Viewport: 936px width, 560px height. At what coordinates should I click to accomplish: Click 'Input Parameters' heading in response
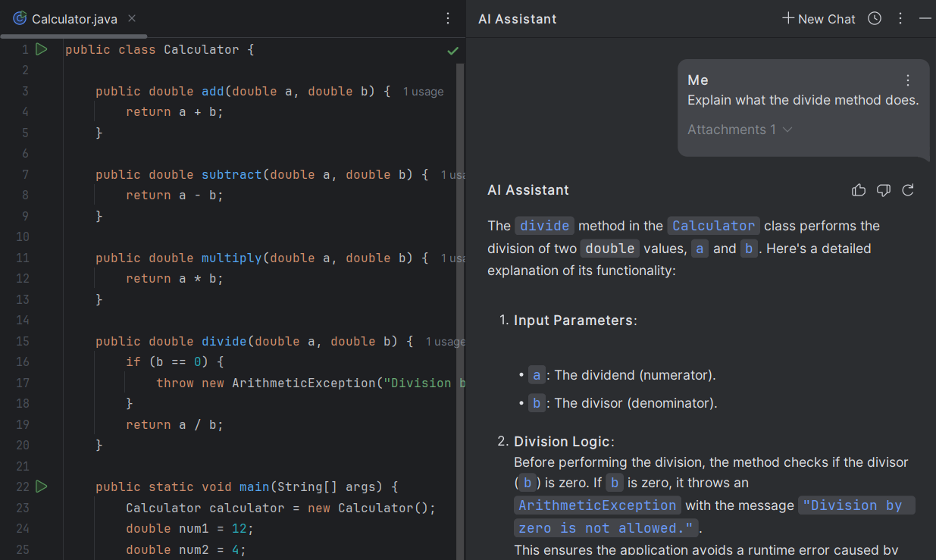(573, 321)
